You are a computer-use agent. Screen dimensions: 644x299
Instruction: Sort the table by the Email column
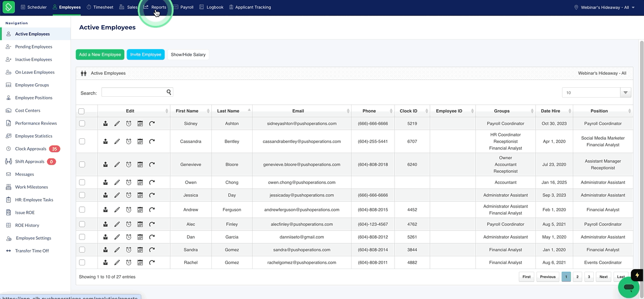click(301, 111)
